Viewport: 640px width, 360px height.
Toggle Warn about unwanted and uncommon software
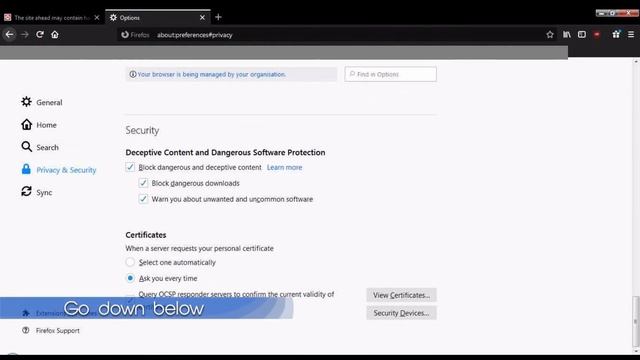143,199
